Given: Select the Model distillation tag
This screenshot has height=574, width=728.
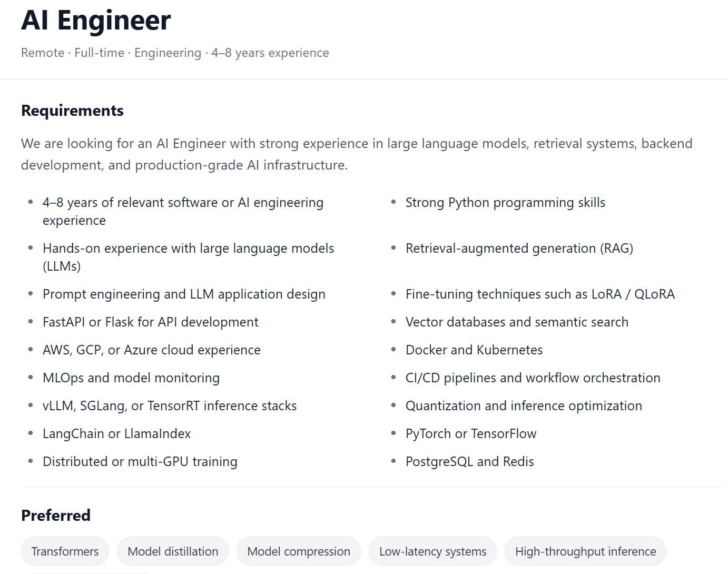Looking at the screenshot, I should (173, 551).
